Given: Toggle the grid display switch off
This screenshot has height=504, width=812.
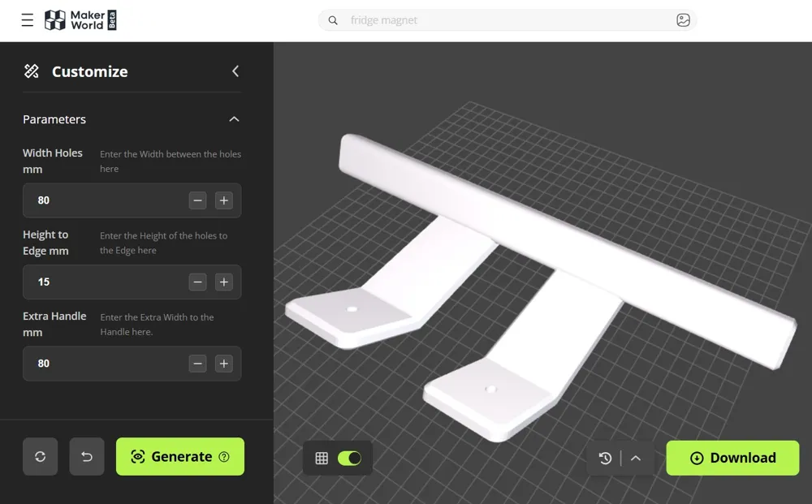Looking at the screenshot, I should pos(349,458).
